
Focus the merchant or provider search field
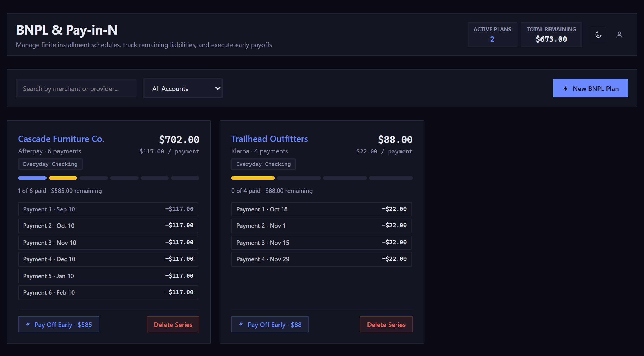click(x=76, y=88)
